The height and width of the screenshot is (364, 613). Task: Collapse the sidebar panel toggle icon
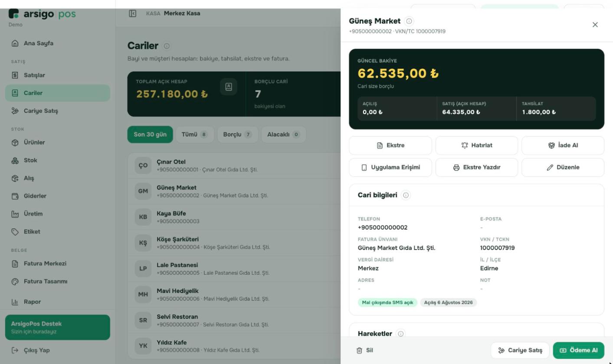click(x=133, y=13)
